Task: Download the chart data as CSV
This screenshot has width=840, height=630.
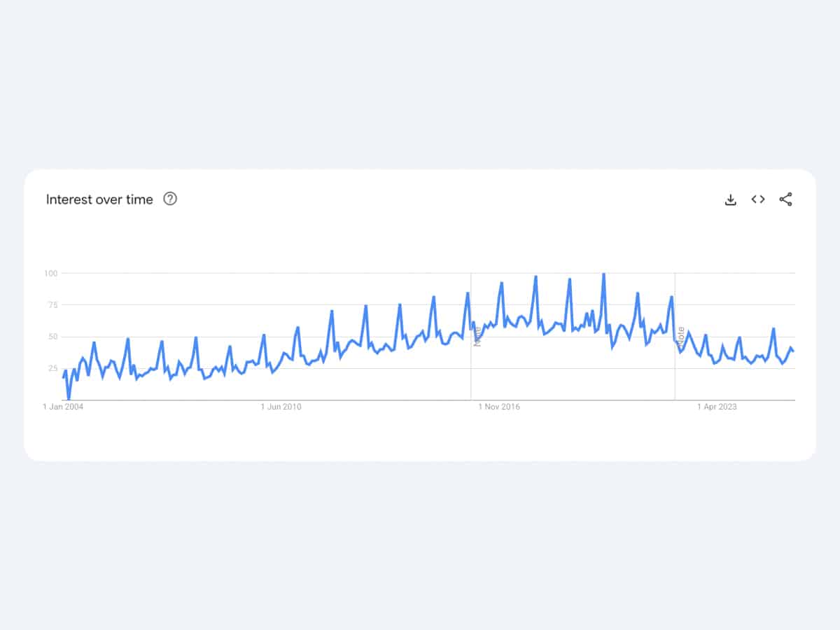Action: (x=730, y=199)
